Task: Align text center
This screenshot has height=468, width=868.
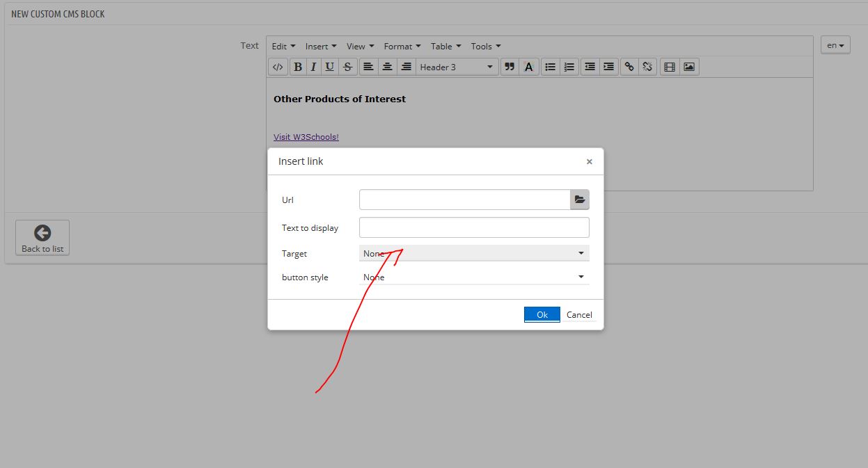Action: 387,67
